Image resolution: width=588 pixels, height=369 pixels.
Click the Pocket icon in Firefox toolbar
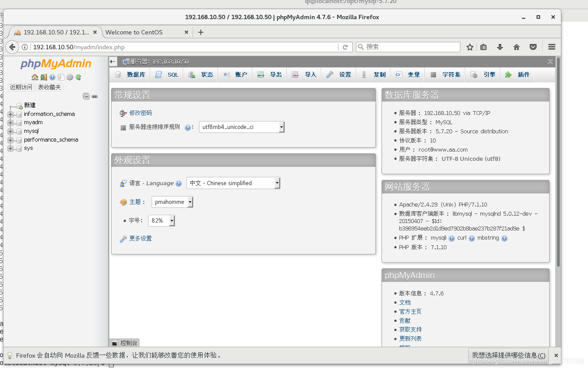pyautogui.click(x=533, y=47)
